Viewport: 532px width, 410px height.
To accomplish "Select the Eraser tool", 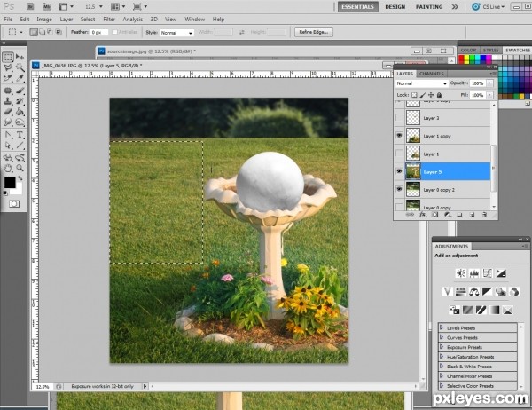I will click(x=8, y=112).
